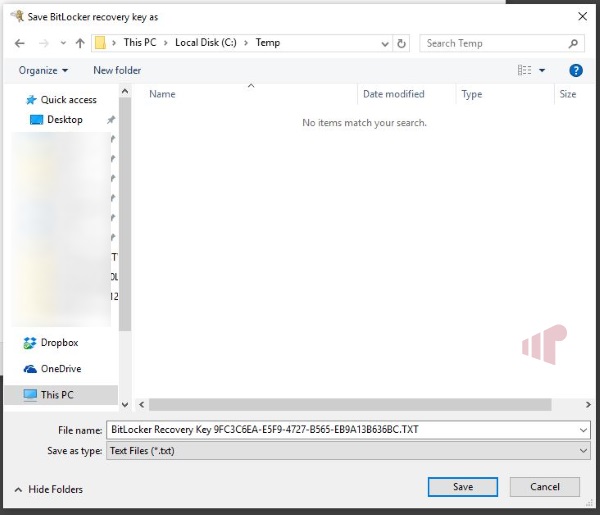The width and height of the screenshot is (600, 515).
Task: Click the navigation pane vertical scrollbar
Action: pos(125,214)
